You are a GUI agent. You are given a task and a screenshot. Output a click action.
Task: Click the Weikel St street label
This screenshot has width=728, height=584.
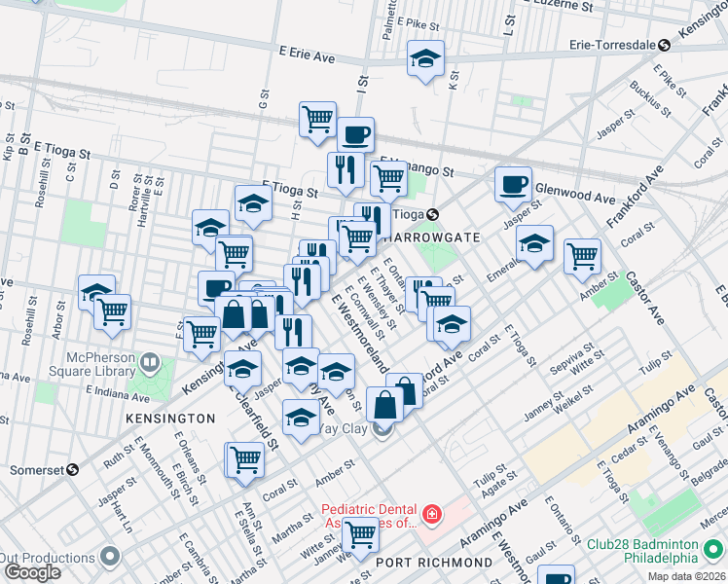click(x=573, y=399)
